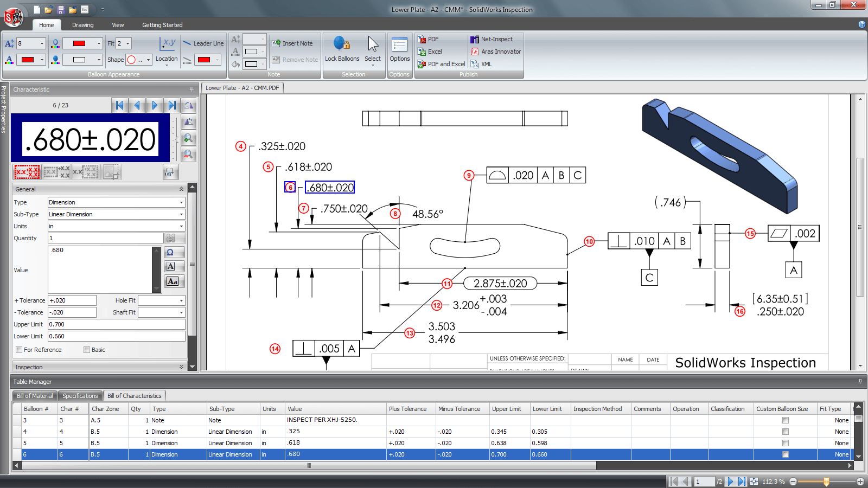This screenshot has height=488, width=868.
Task: Open the Fit dropdown showing 2
Action: 128,43
